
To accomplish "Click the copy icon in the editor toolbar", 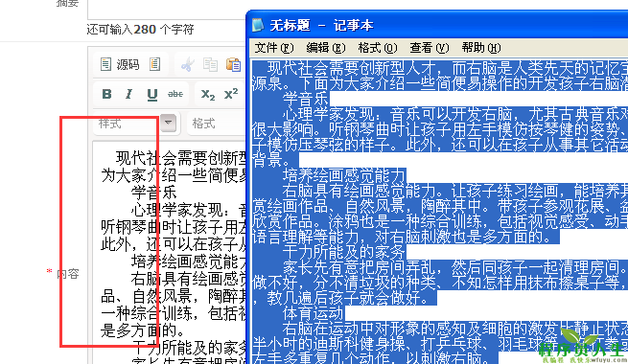I will (x=210, y=64).
